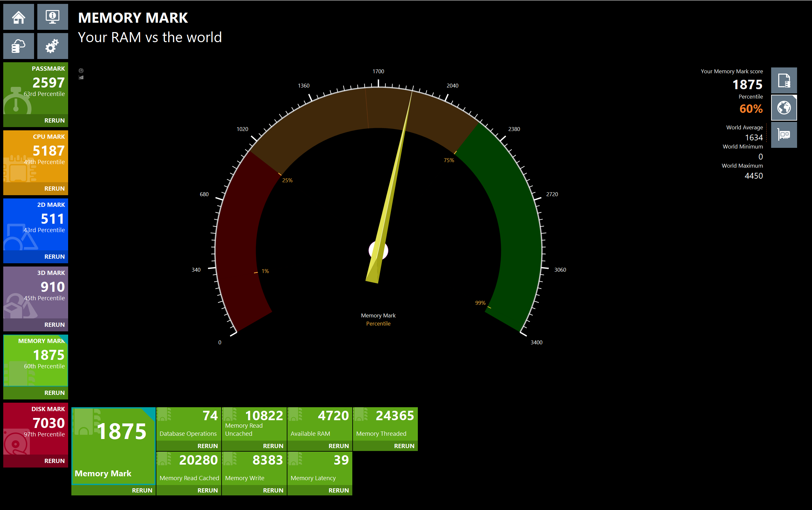Select the world globe comparison icon
The image size is (812, 510).
(784, 108)
